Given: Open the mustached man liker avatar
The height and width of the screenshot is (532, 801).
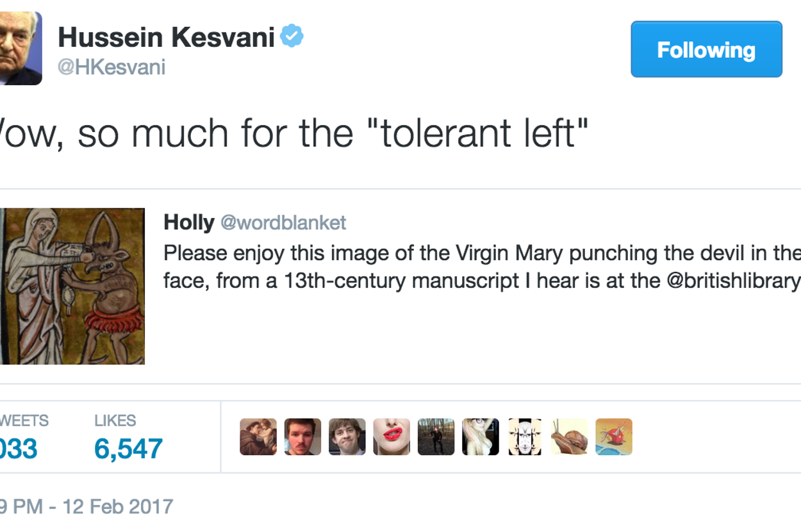Looking at the screenshot, I should (302, 437).
